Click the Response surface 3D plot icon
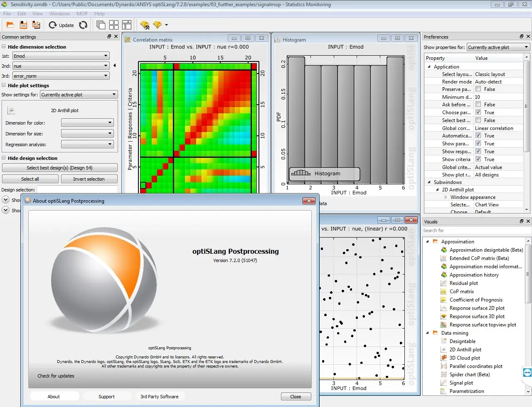This screenshot has height=407, width=532. [x=444, y=316]
